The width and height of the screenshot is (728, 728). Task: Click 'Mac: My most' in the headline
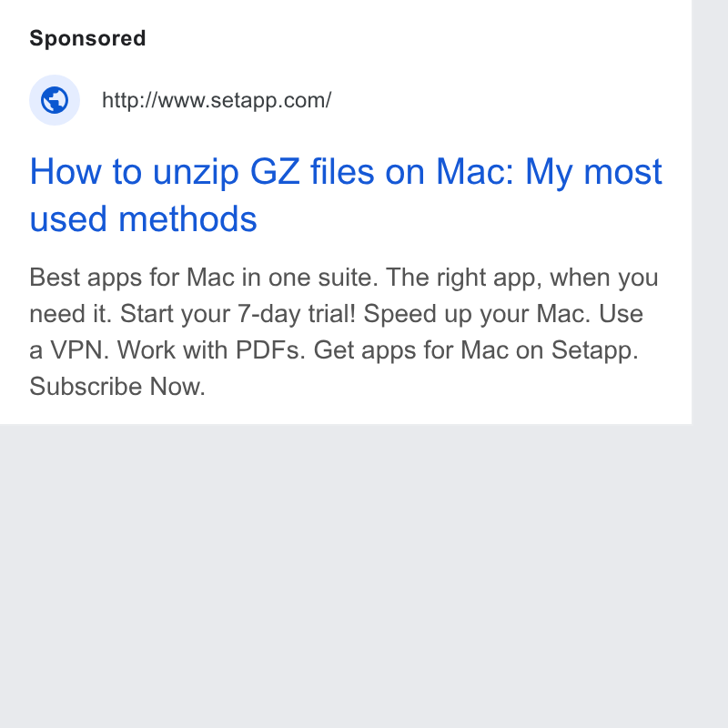point(549,172)
